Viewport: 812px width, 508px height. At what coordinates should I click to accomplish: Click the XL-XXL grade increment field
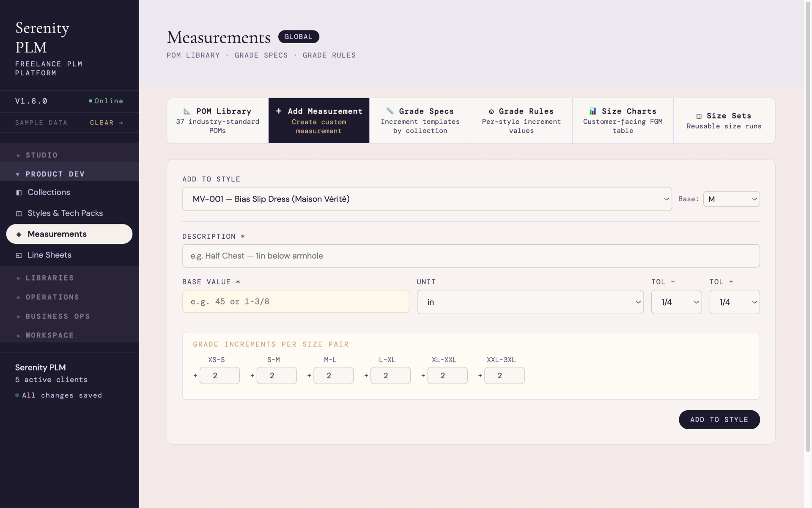click(447, 375)
